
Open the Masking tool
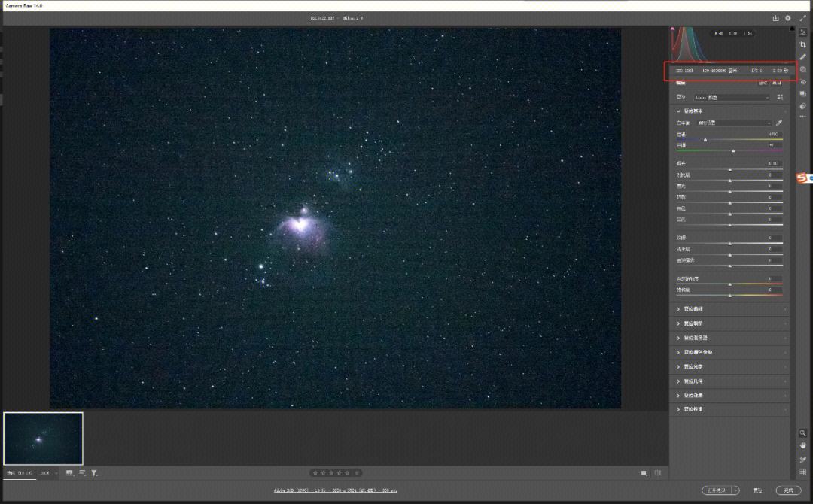pyautogui.click(x=803, y=69)
